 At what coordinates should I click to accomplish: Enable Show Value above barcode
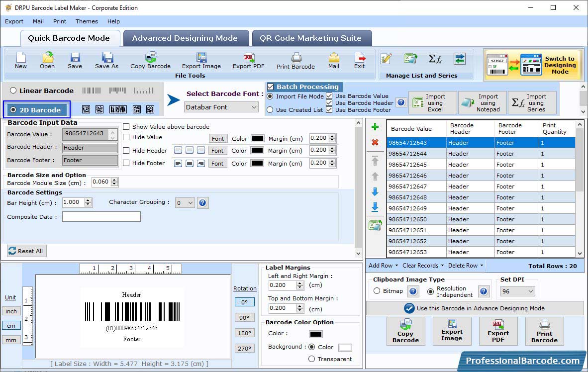(x=126, y=127)
